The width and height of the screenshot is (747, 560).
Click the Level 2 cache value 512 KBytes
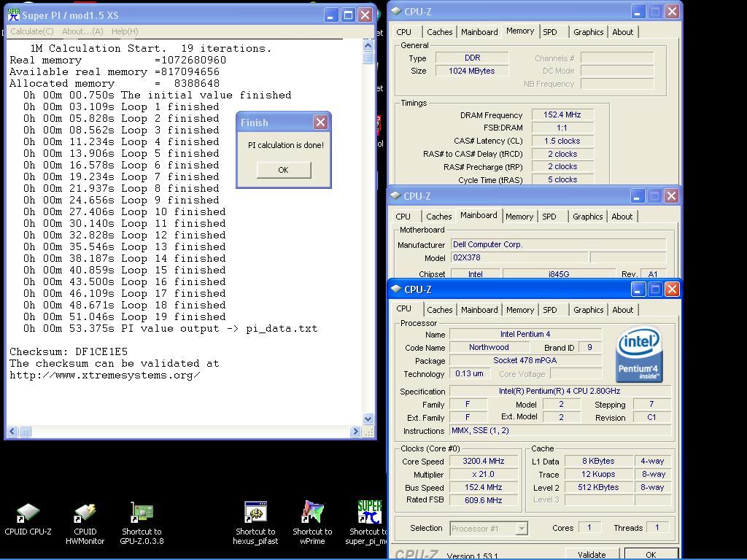coord(598,487)
